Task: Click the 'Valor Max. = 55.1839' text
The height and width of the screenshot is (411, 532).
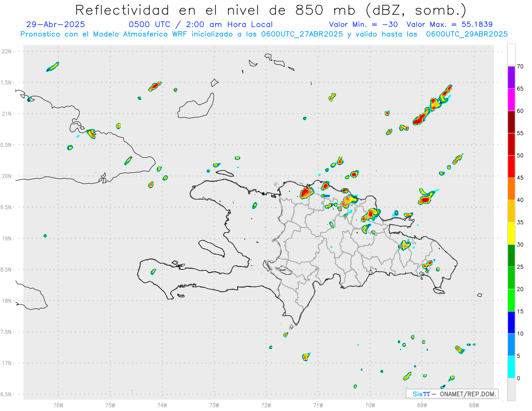Action: [450, 25]
